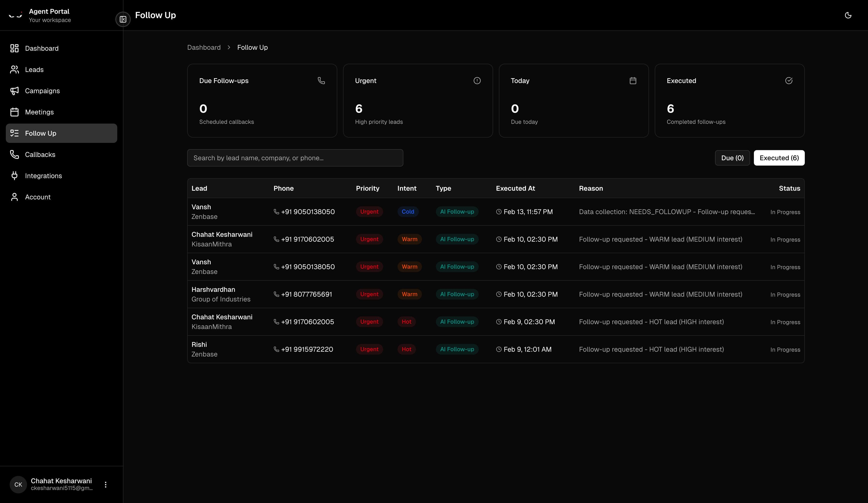This screenshot has height=503, width=868.
Task: Switch to dark/light mode with moon icon
Action: coord(848,15)
